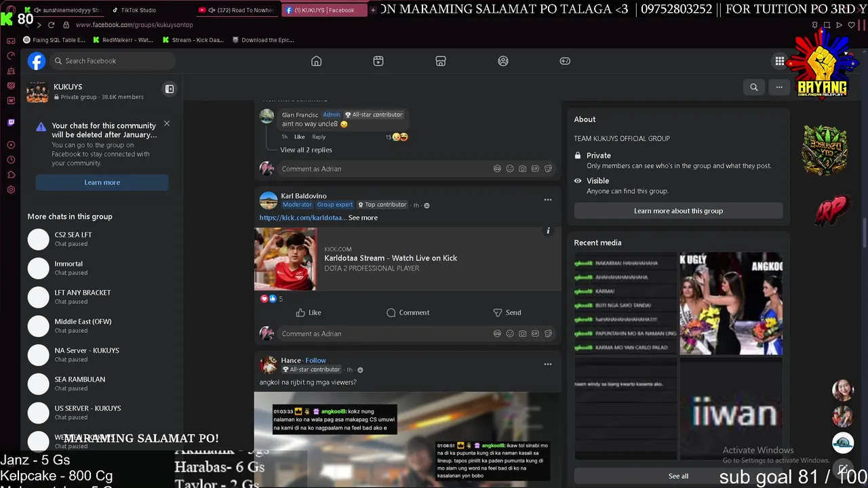This screenshot has height=488, width=868.
Task: Follow Hance
Action: click(x=315, y=361)
